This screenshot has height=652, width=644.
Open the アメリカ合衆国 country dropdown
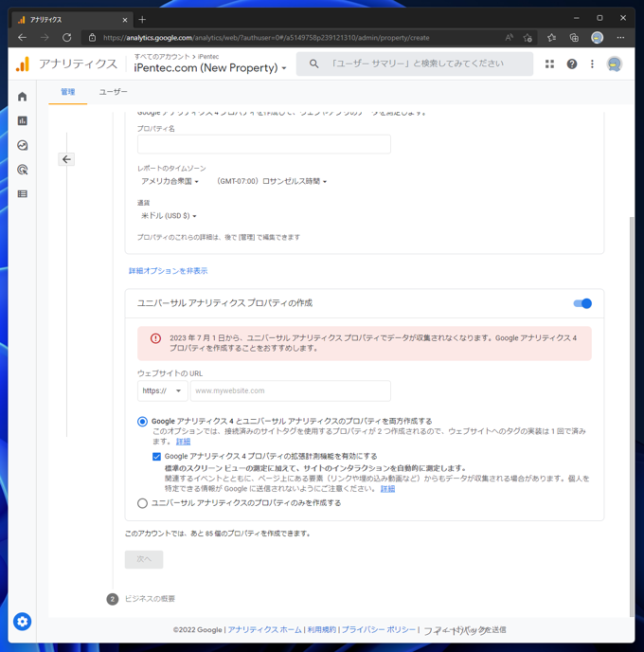click(170, 181)
